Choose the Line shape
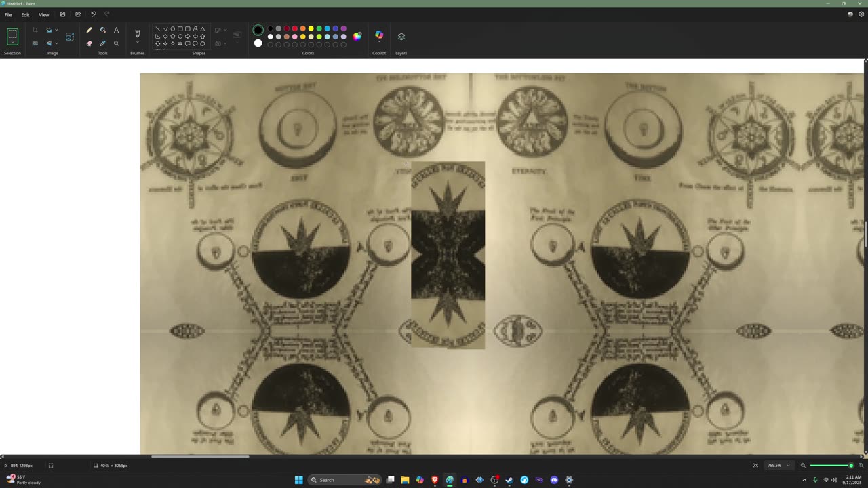Screen dimensions: 868x488 [158, 29]
